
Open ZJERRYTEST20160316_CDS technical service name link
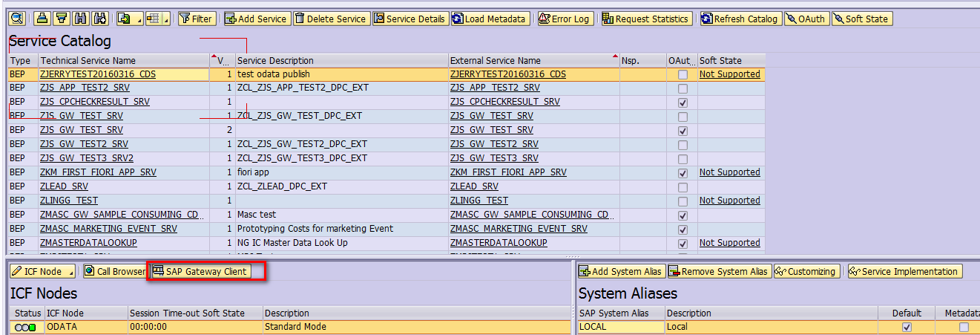pyautogui.click(x=98, y=74)
